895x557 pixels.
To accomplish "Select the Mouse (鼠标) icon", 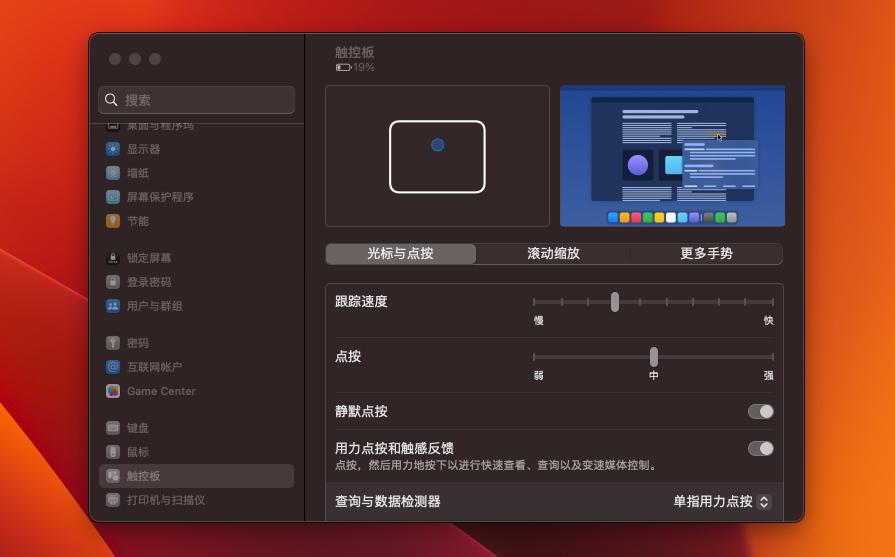I will click(x=113, y=452).
